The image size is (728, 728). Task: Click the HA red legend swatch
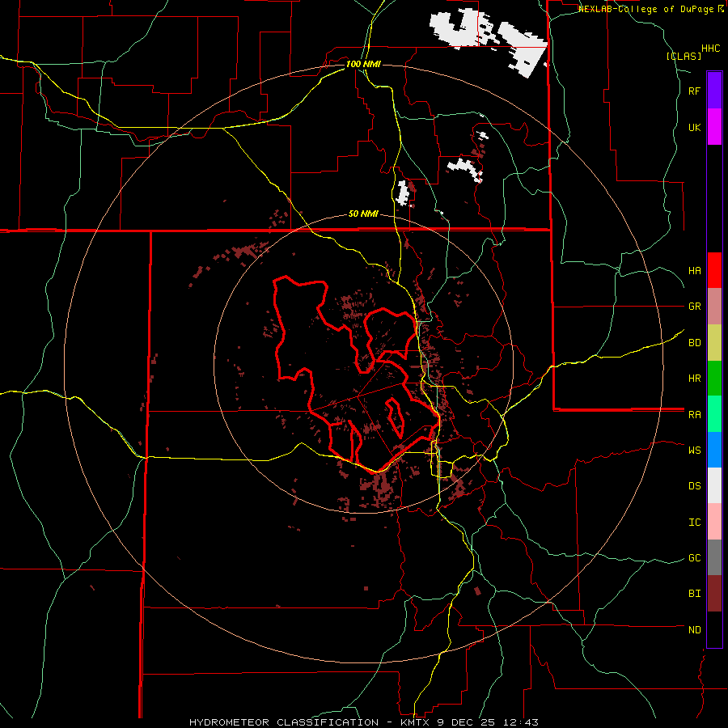coord(714,270)
